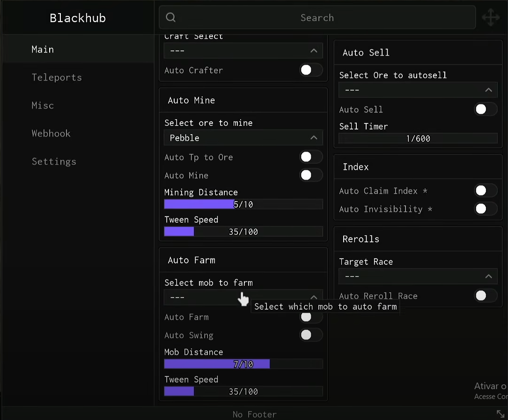
Task: Turn on Auto Tp to Ore
Action: coord(310,157)
